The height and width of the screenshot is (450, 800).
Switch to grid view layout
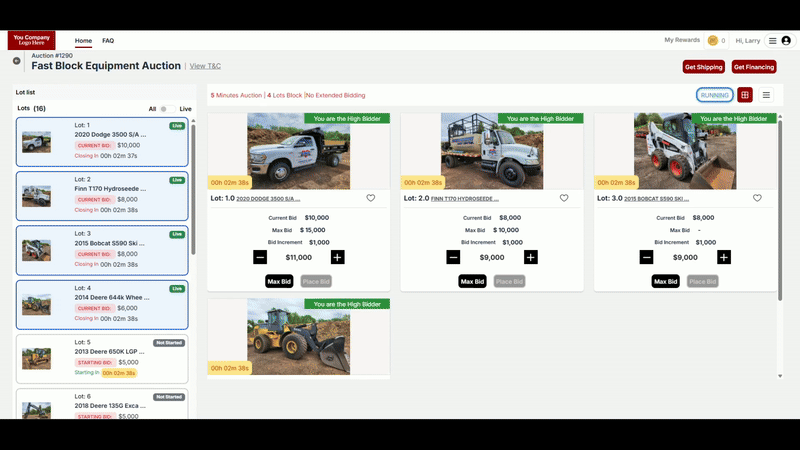tap(745, 95)
